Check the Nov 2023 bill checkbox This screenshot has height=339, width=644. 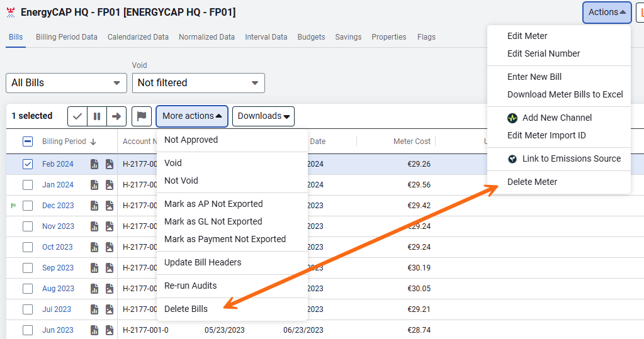(x=28, y=226)
